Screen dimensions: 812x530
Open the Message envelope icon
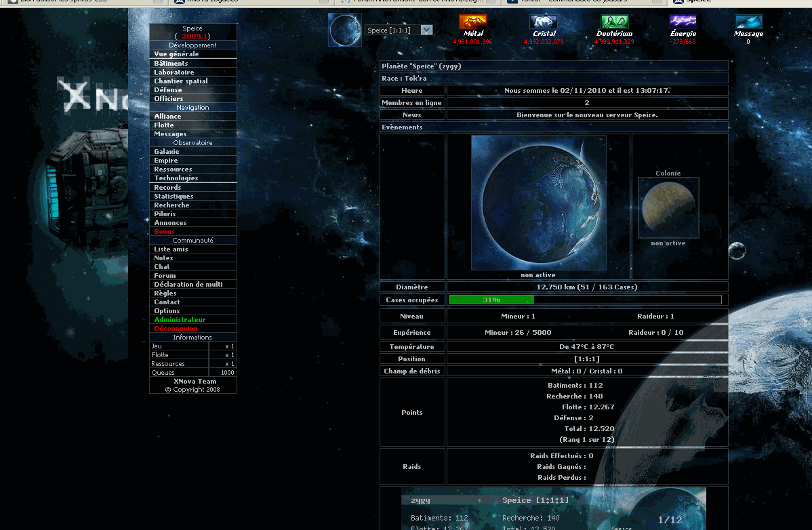[748, 22]
